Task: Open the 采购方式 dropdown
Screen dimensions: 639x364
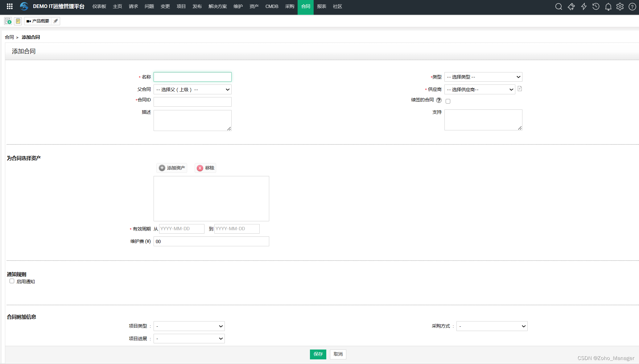Action: [x=492, y=326]
